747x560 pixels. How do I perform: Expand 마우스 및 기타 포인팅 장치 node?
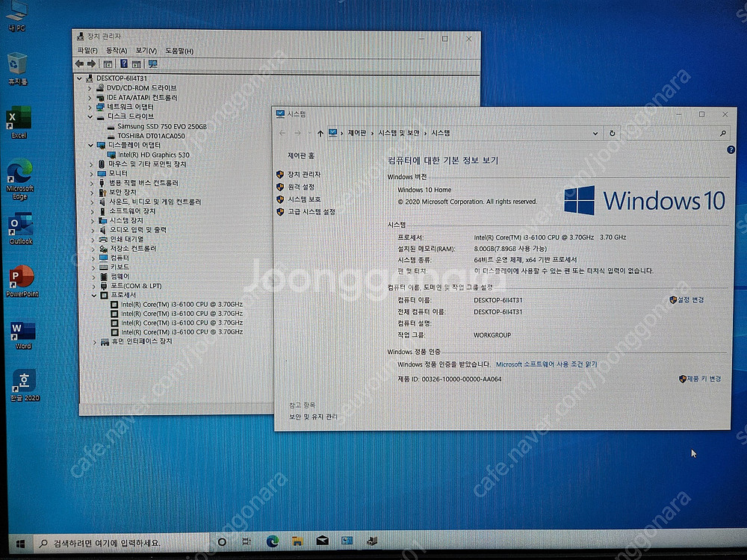tap(91, 164)
